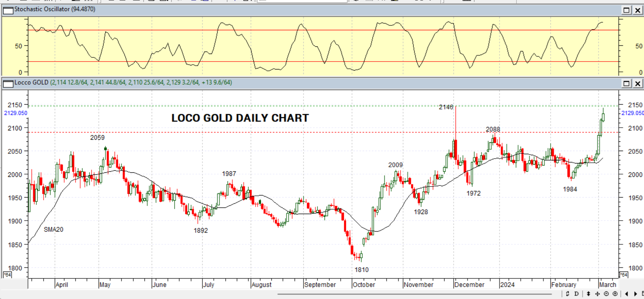
Task: Open the D daily periodicity button
Action: pos(576,294)
